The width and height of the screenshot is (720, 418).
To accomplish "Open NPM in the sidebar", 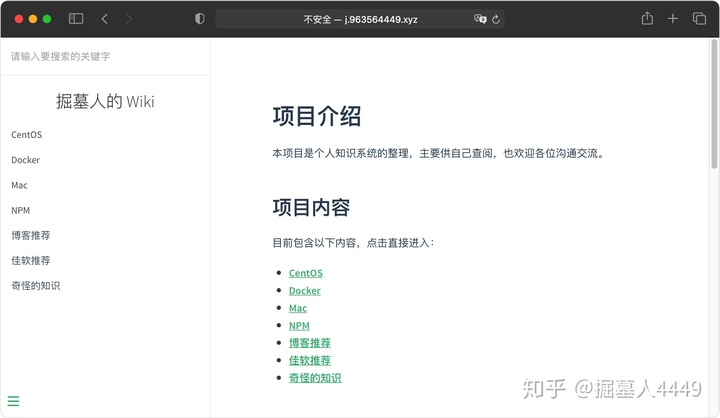I will [x=21, y=210].
